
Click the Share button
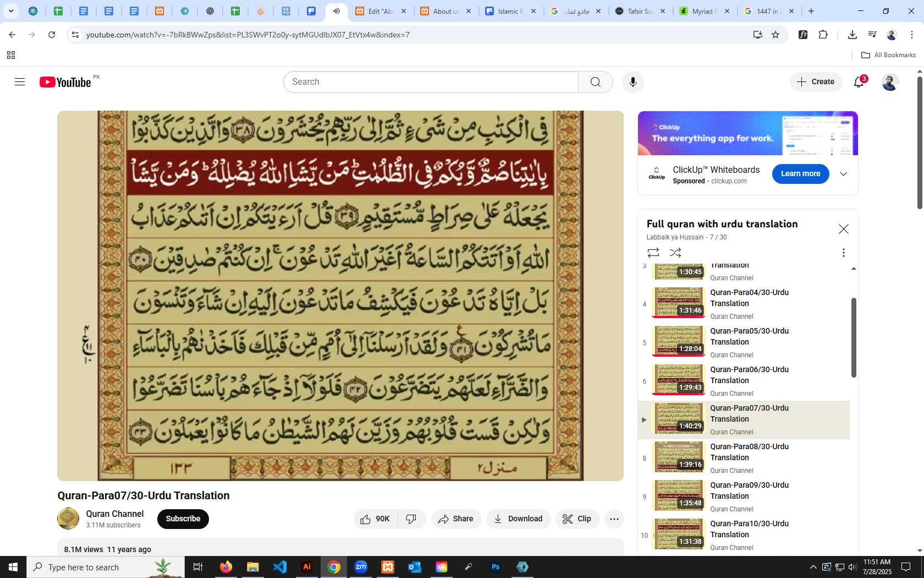click(x=456, y=519)
